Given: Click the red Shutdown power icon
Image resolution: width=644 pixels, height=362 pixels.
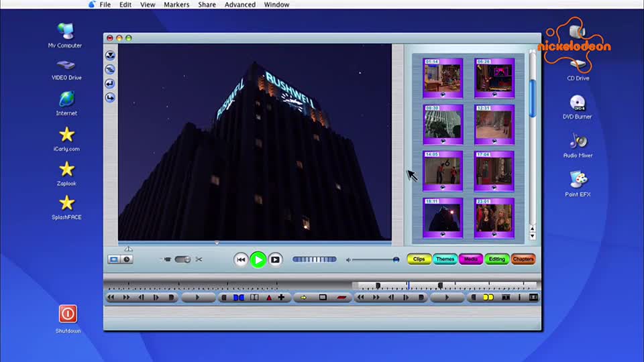Looking at the screenshot, I should pyautogui.click(x=68, y=314).
